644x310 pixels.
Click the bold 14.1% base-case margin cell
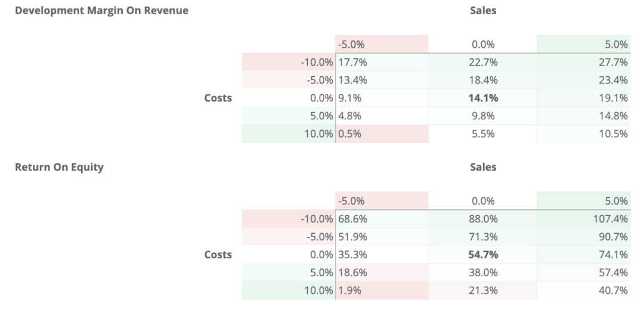[x=482, y=98]
